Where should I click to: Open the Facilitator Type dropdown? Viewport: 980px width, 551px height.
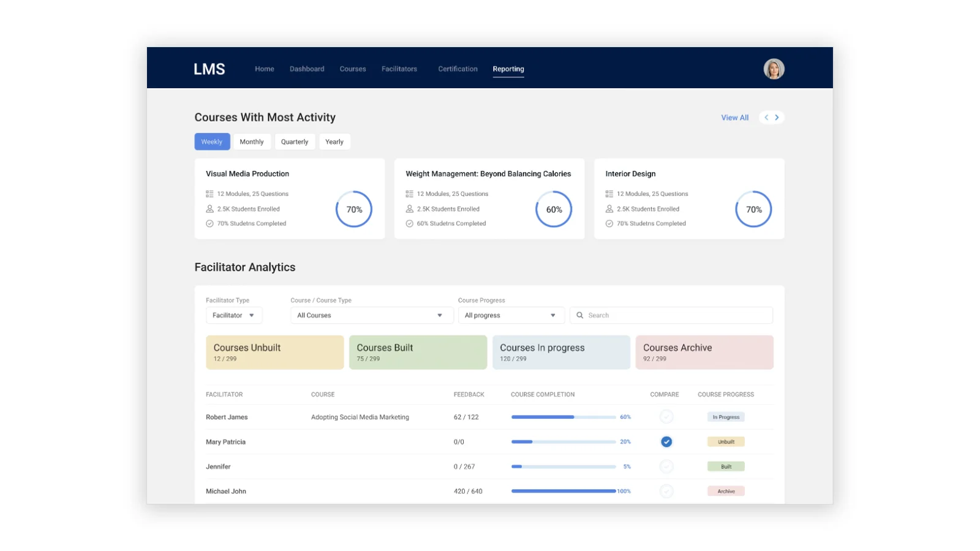coord(234,315)
